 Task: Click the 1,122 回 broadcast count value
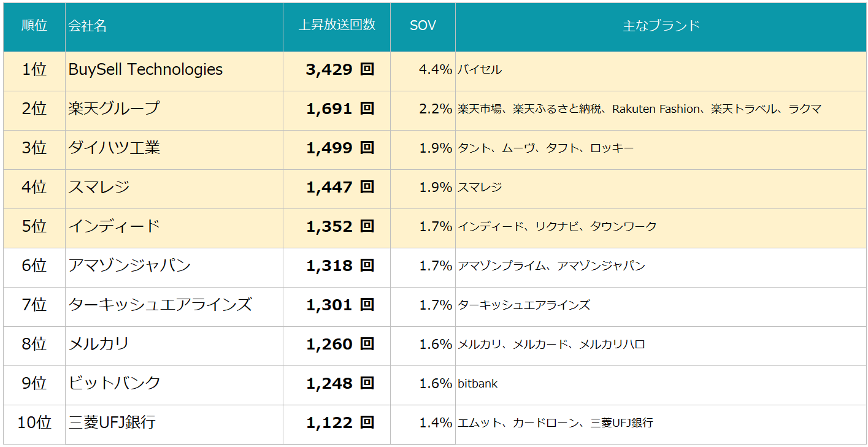(x=339, y=422)
